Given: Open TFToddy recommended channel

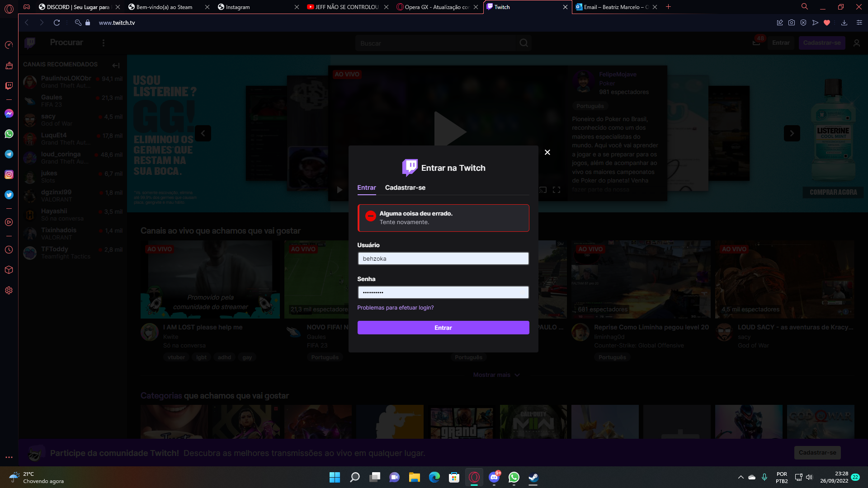Looking at the screenshot, I should coord(73,253).
